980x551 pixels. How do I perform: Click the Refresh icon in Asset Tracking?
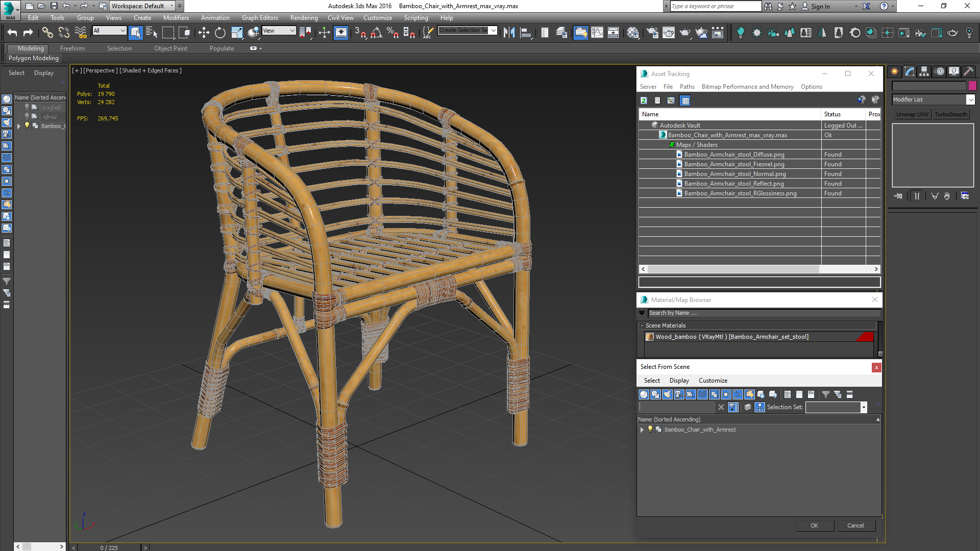(x=644, y=101)
